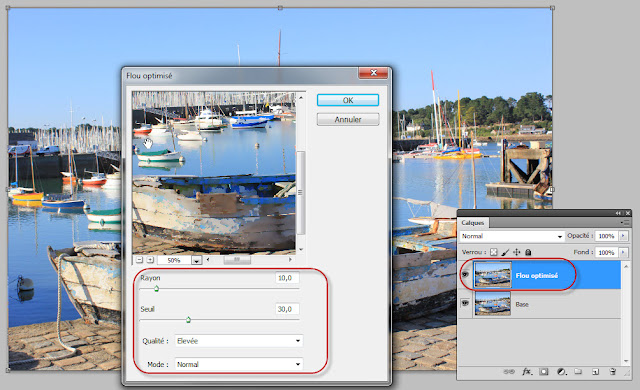640x390 pixels.
Task: Click the boat preview image in dialog
Action: tap(214, 173)
